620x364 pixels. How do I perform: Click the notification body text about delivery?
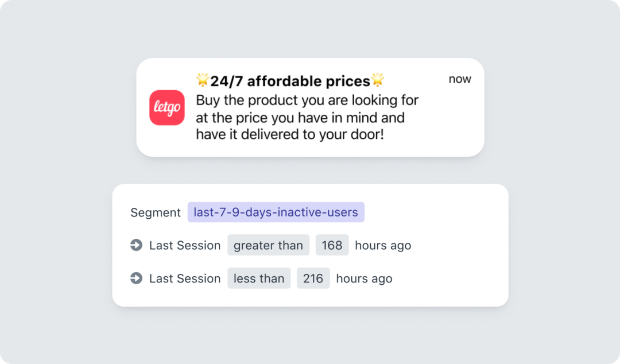coord(307,118)
